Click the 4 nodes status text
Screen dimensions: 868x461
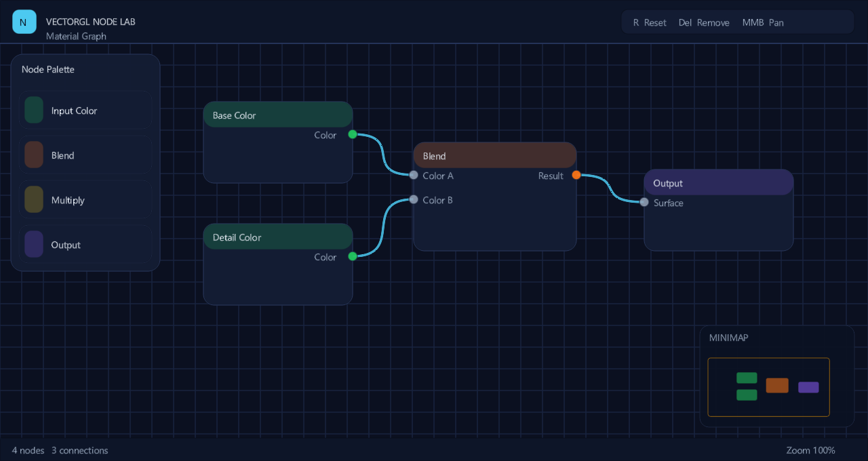28,450
